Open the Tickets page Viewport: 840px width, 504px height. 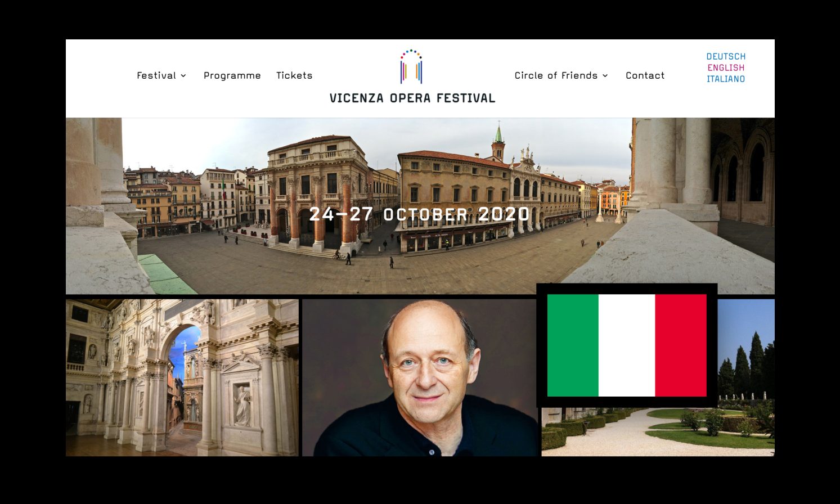click(x=294, y=75)
